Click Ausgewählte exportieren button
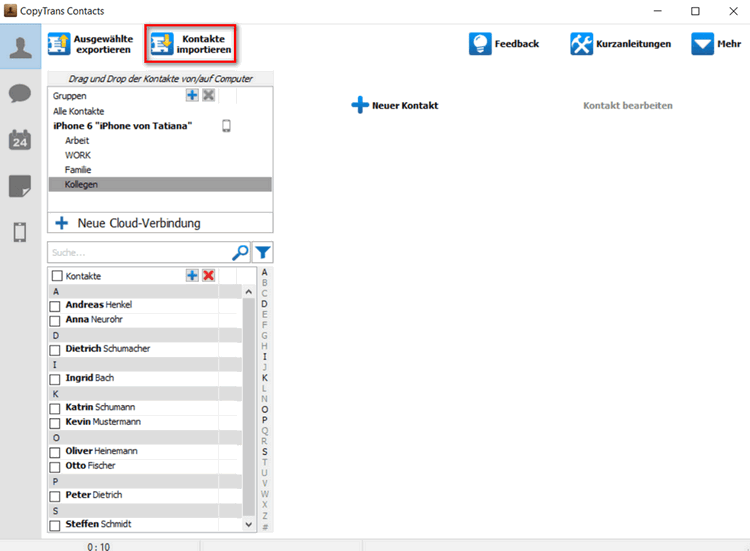This screenshot has width=750, height=551. click(x=90, y=44)
